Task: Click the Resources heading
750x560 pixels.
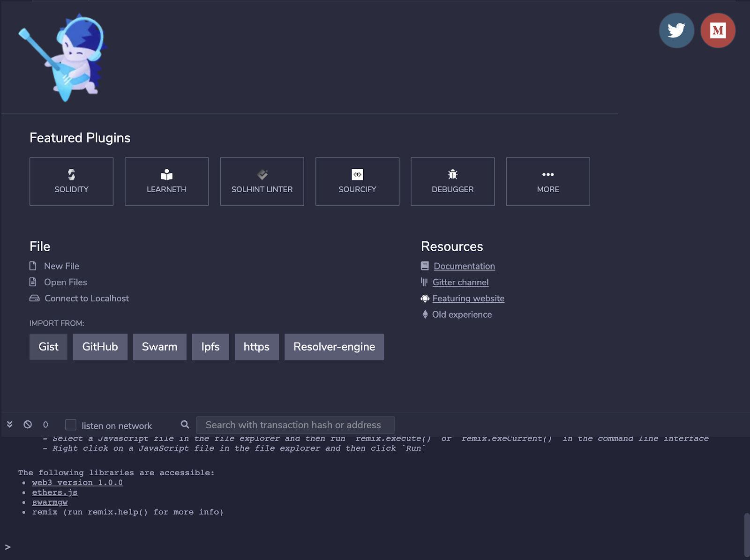Action: pos(452,246)
